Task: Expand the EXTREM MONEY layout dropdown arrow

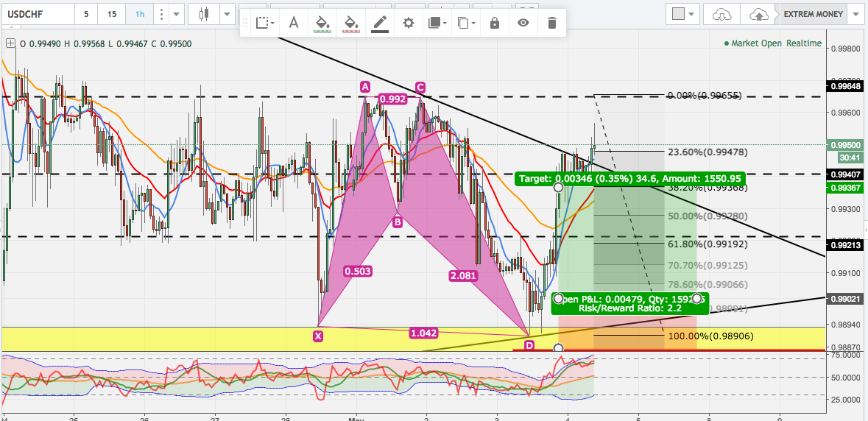Action: (x=855, y=14)
